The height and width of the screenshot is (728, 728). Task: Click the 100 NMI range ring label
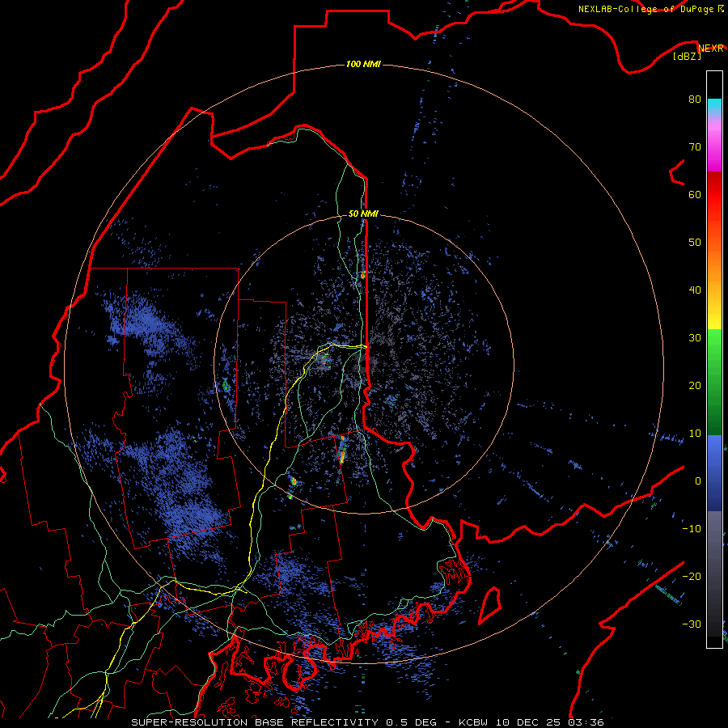click(363, 64)
